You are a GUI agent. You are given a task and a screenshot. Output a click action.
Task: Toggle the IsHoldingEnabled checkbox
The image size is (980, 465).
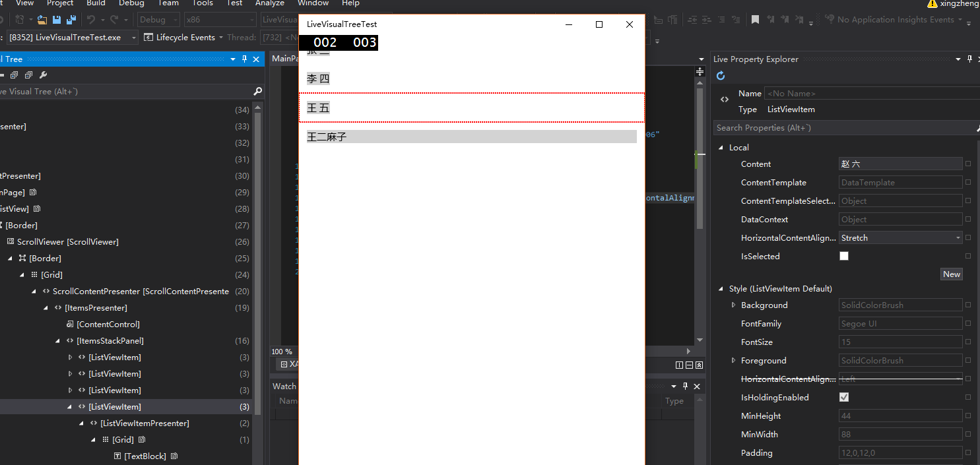[x=843, y=398]
